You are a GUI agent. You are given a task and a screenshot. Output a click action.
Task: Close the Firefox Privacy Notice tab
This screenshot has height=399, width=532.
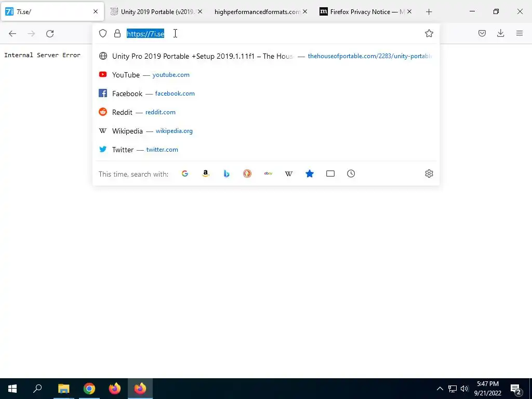(x=409, y=11)
